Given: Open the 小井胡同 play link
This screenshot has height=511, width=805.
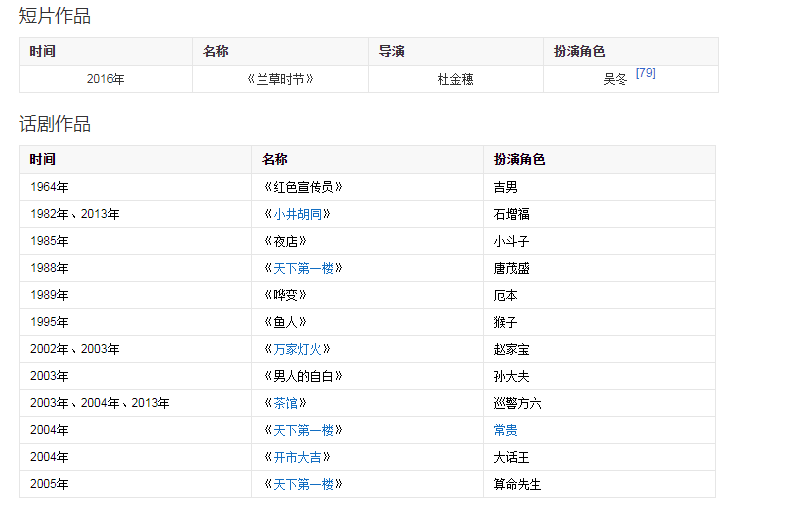Looking at the screenshot, I should (301, 214).
